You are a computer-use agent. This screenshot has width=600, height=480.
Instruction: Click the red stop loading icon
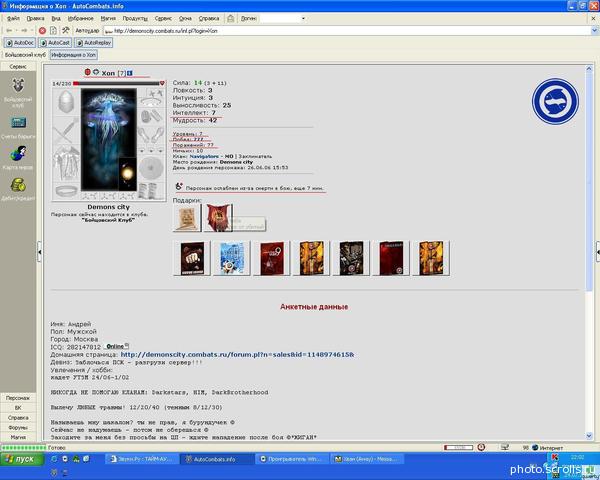tap(42, 31)
